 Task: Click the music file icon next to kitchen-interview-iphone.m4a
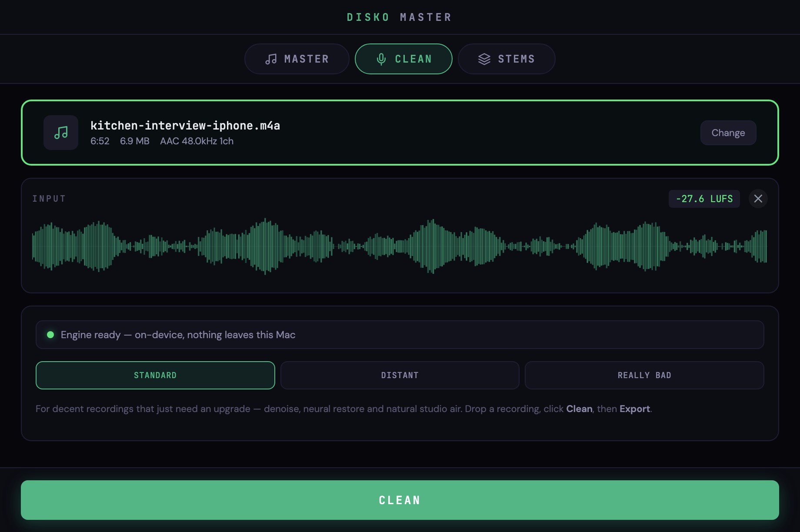(61, 133)
